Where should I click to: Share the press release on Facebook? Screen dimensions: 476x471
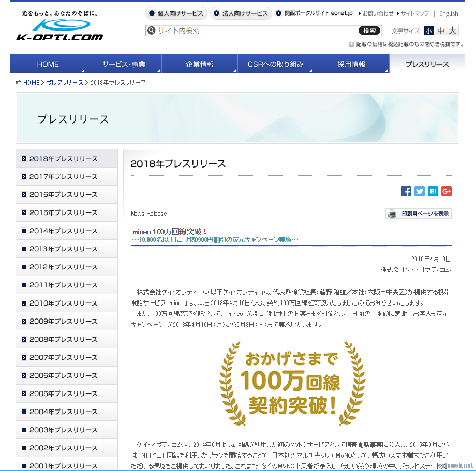pos(406,191)
